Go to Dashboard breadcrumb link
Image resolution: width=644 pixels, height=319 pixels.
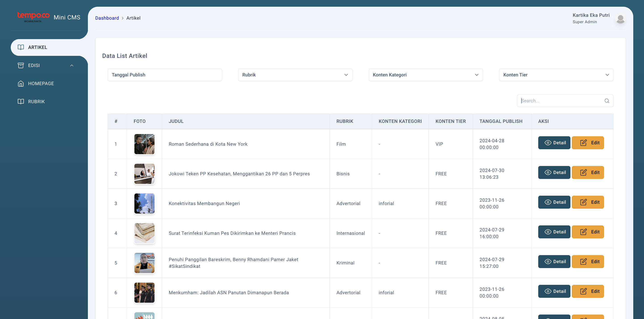click(x=107, y=18)
